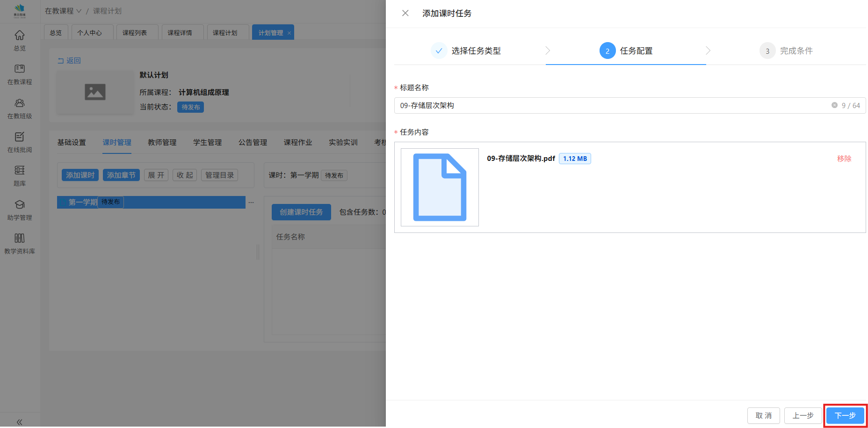Click the PDF file thumbnail
This screenshot has height=428, width=868.
pos(440,187)
